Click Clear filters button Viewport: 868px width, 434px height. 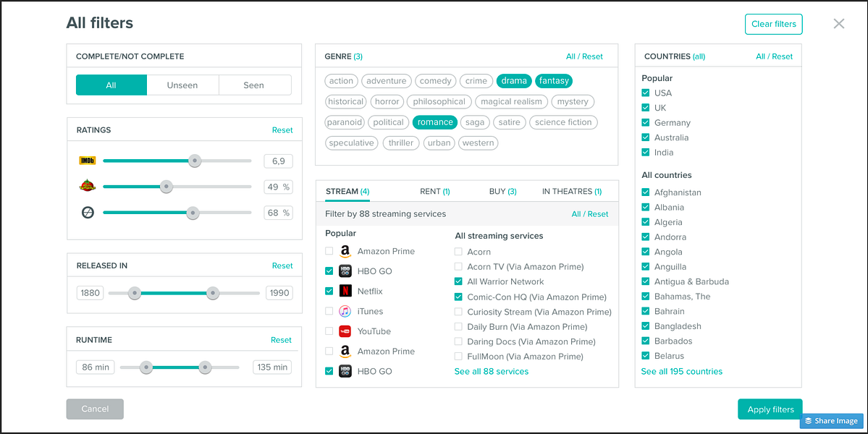point(773,24)
